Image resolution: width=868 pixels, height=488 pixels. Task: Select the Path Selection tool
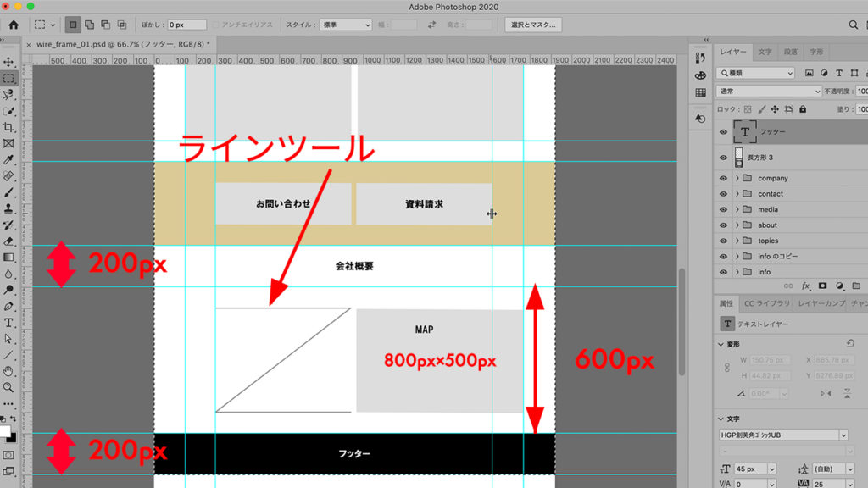8,339
